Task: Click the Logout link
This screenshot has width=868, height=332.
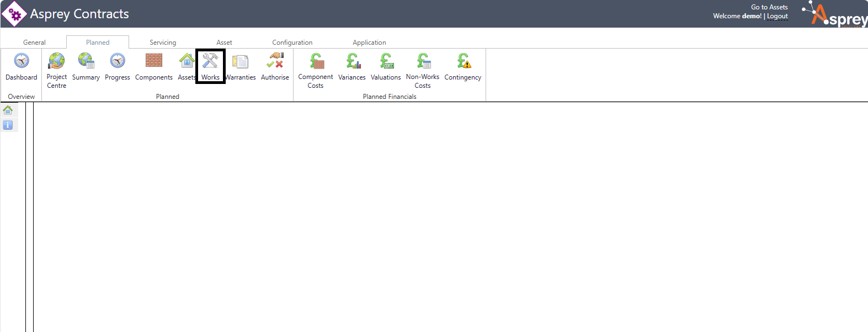Action: tap(777, 16)
